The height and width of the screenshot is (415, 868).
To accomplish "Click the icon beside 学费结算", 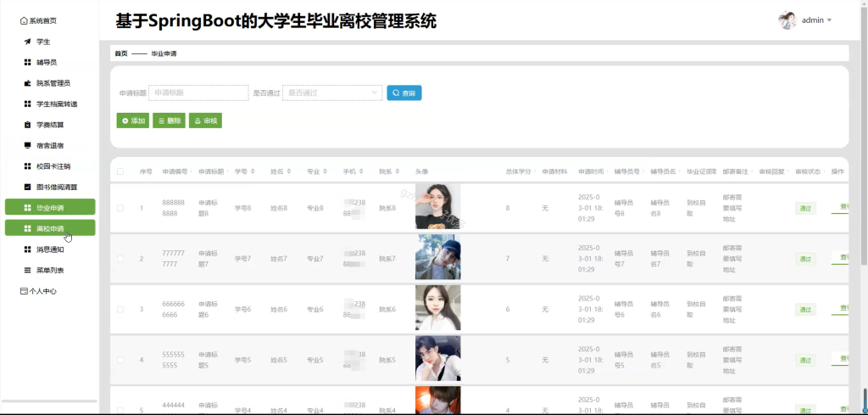I will 28,125.
